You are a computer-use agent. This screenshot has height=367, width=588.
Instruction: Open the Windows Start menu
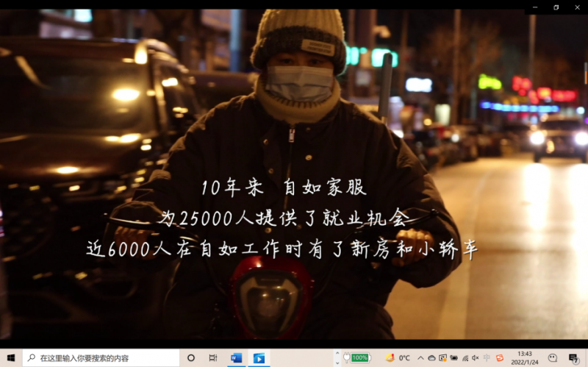click(x=11, y=358)
